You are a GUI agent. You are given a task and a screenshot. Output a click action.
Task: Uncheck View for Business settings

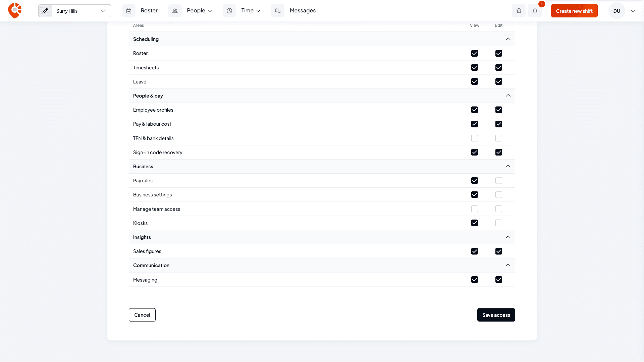pyautogui.click(x=475, y=195)
